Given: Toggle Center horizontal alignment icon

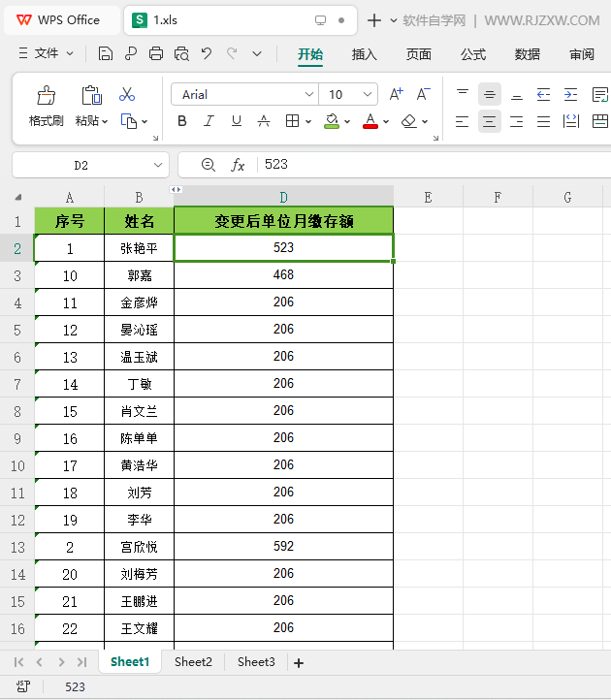Looking at the screenshot, I should (490, 121).
